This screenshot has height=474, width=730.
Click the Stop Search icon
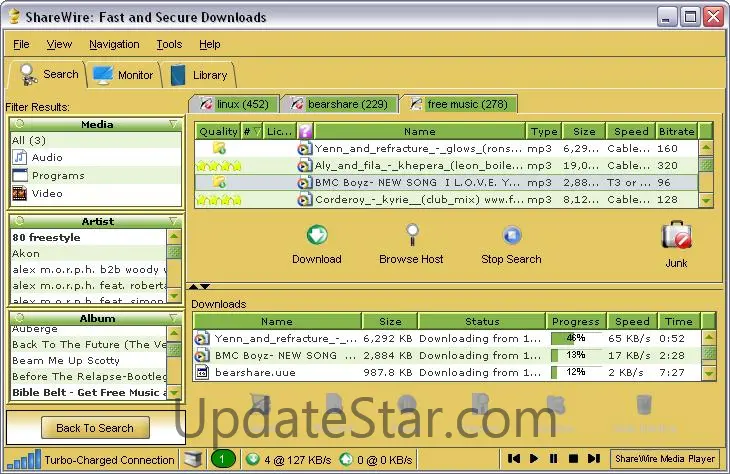click(512, 235)
